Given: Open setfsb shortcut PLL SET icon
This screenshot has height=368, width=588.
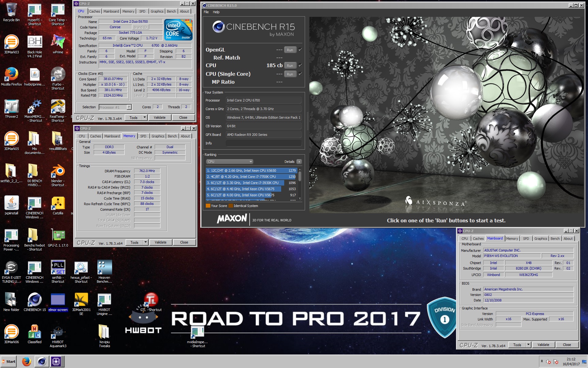Looking at the screenshot, I should point(58,267).
